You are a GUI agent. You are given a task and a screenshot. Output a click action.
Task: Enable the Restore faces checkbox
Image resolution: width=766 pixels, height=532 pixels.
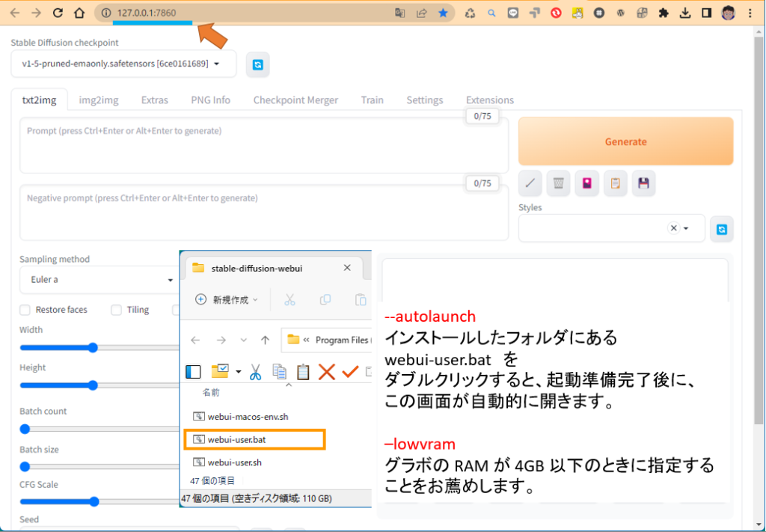[25, 310]
